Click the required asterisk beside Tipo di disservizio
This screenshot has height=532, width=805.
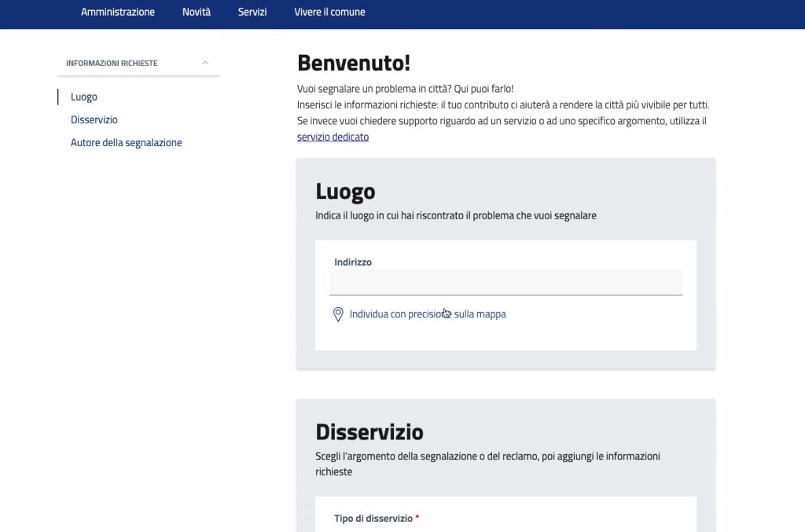click(417, 518)
